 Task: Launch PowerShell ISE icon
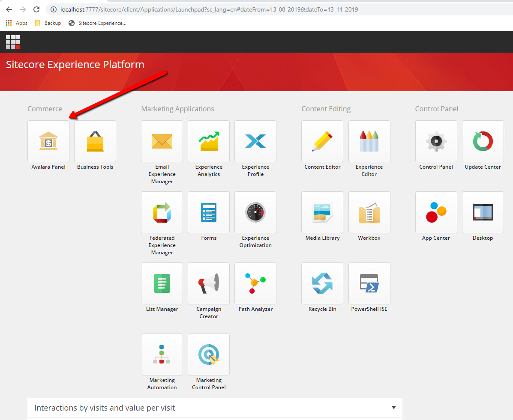[x=369, y=283]
